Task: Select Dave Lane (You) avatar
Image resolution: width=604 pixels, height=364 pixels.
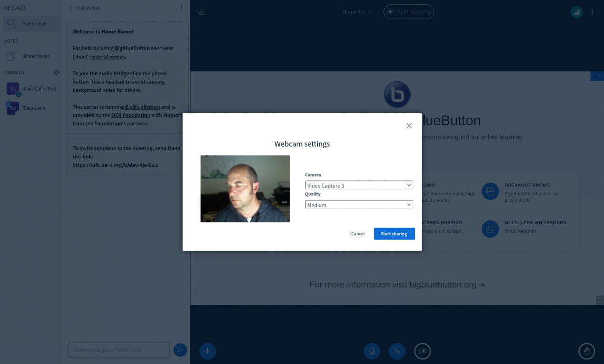Action: 13,89
